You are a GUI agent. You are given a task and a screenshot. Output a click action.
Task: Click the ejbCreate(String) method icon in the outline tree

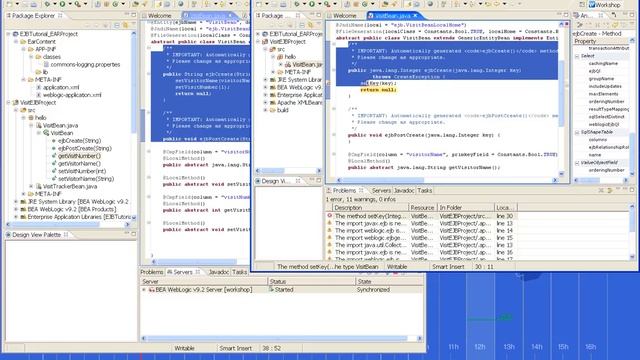54,141
